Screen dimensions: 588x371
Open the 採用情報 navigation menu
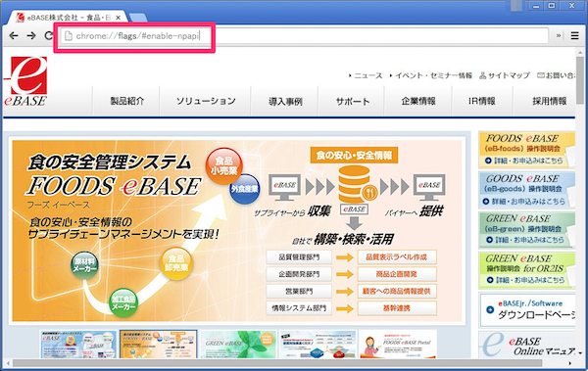point(550,101)
